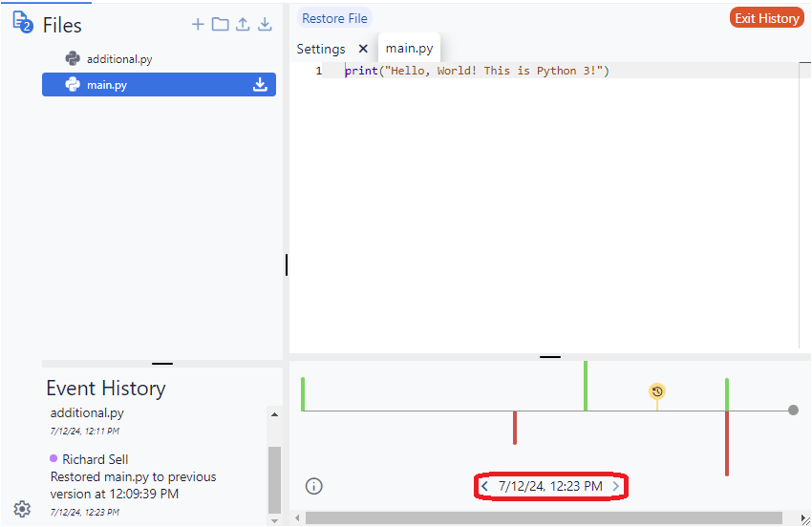Viewport: 812px width, 527px height.
Task: Click the Exit History button
Action: tap(766, 18)
